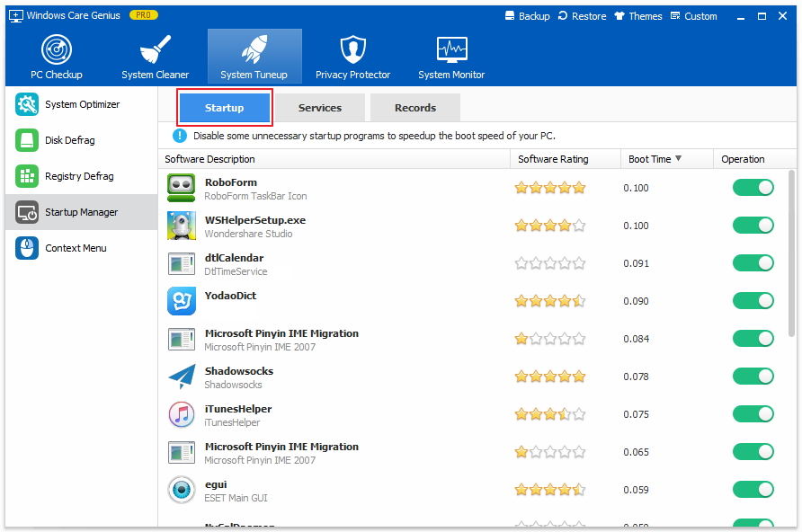The height and width of the screenshot is (532, 802).
Task: Select Startup Manager in sidebar
Action: pos(82,212)
